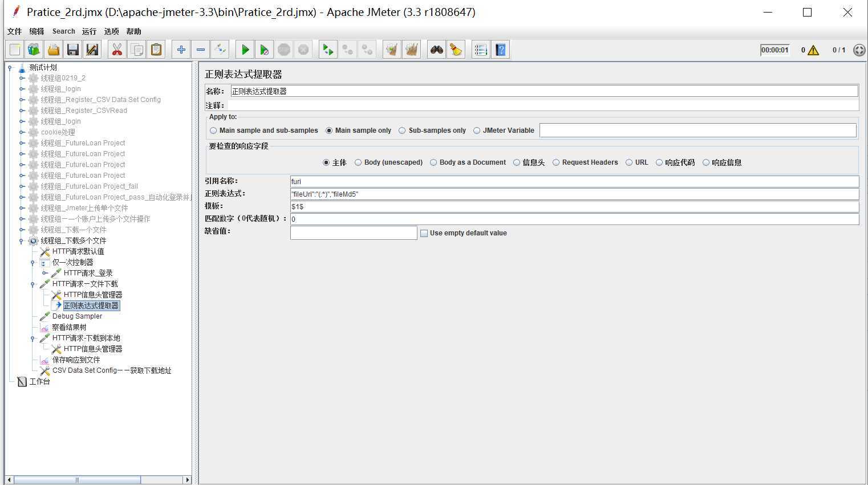Click the blue minus Collapse All icon
Viewport: 868px width, 485px height.
click(x=201, y=50)
